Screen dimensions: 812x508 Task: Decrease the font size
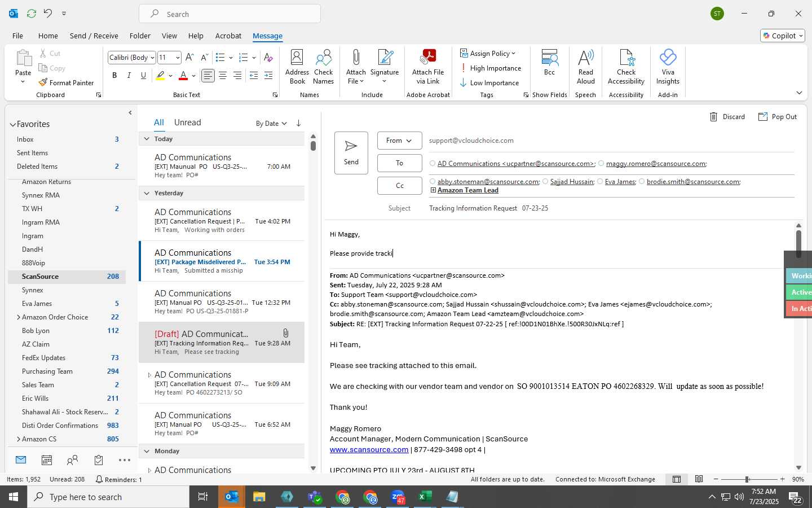(x=204, y=58)
